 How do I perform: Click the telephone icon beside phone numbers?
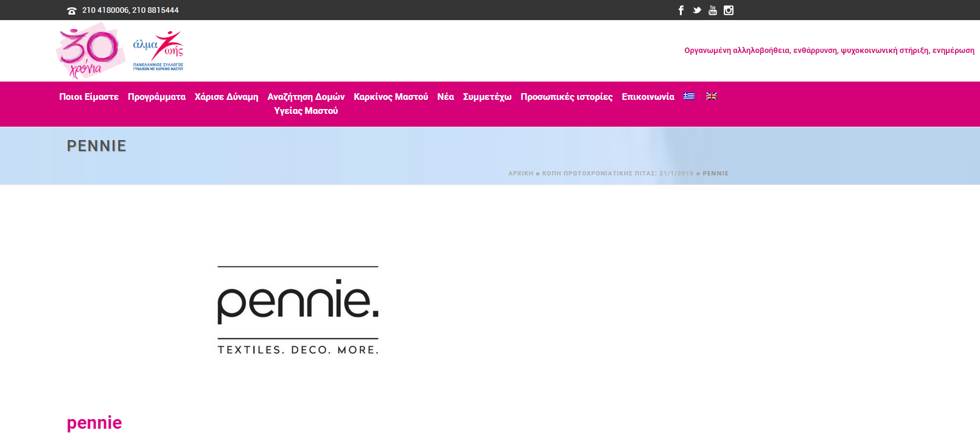(x=72, y=11)
